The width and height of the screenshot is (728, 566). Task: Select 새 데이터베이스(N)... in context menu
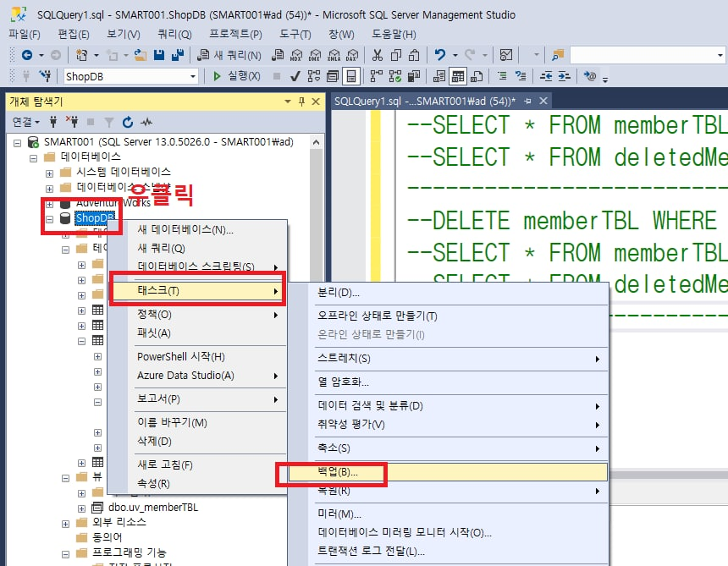(185, 229)
